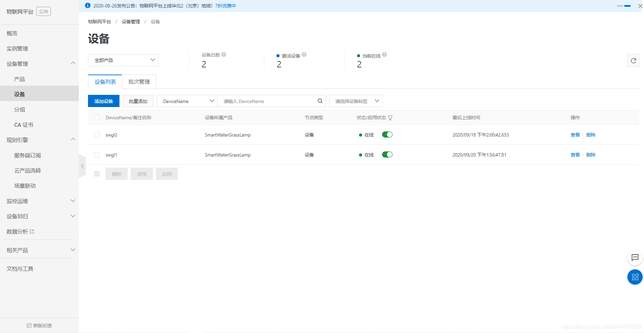The height and width of the screenshot is (333, 644).
Task: Click the 7折优惠中 announcement link
Action: click(x=225, y=6)
